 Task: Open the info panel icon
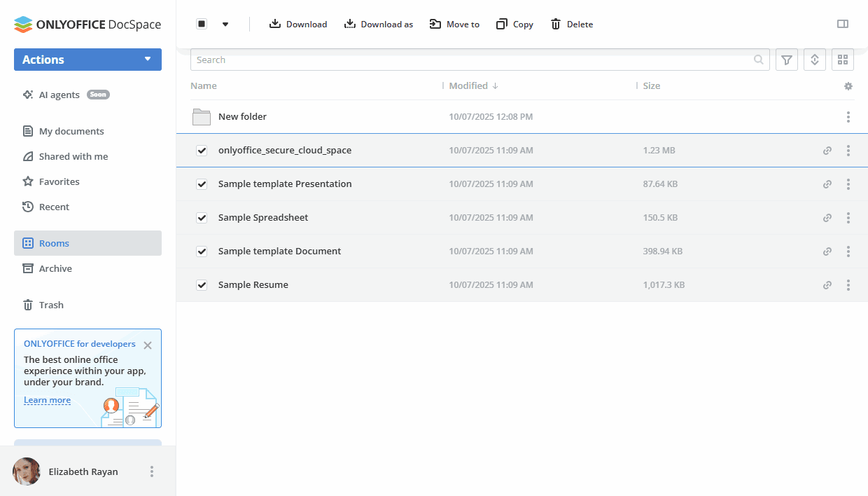point(843,24)
